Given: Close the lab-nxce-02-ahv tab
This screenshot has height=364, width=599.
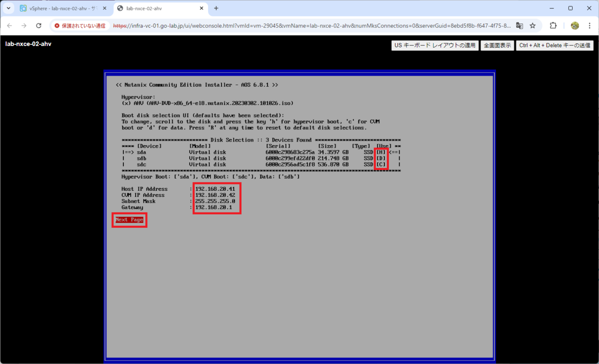Looking at the screenshot, I should coord(201,8).
